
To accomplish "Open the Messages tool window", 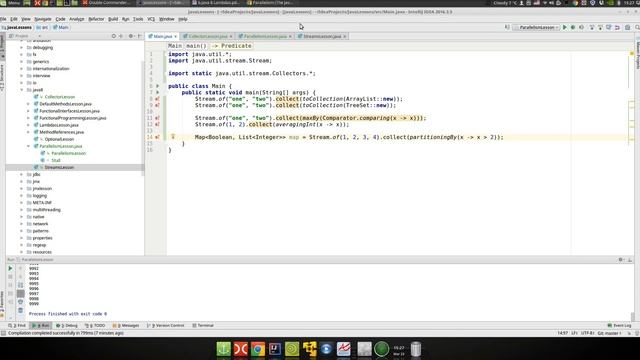I will pyautogui.click(x=126, y=325).
